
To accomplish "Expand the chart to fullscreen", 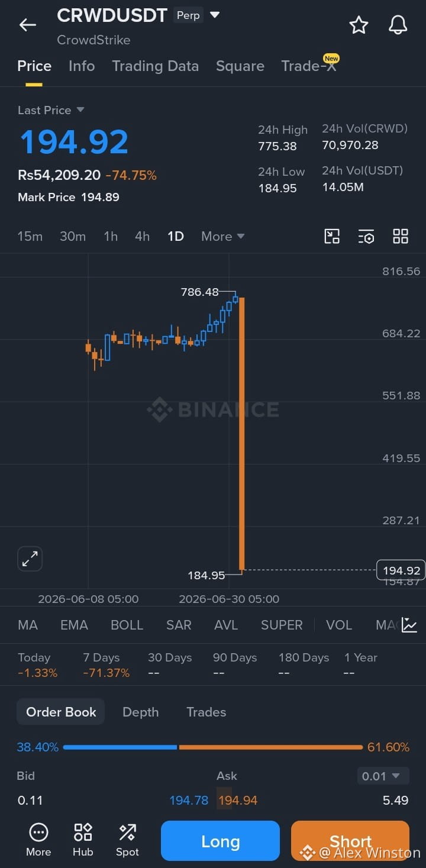I will [x=30, y=559].
